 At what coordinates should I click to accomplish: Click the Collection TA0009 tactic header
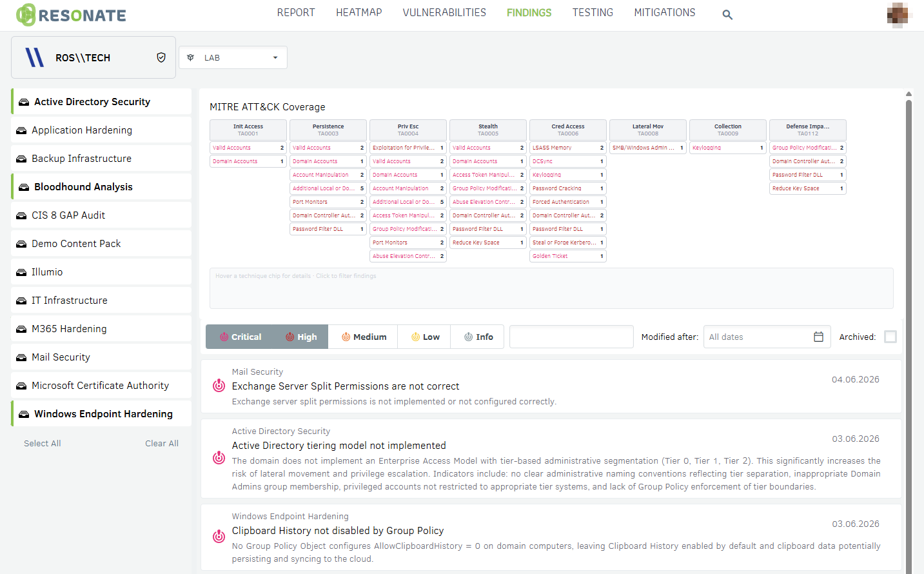728,130
